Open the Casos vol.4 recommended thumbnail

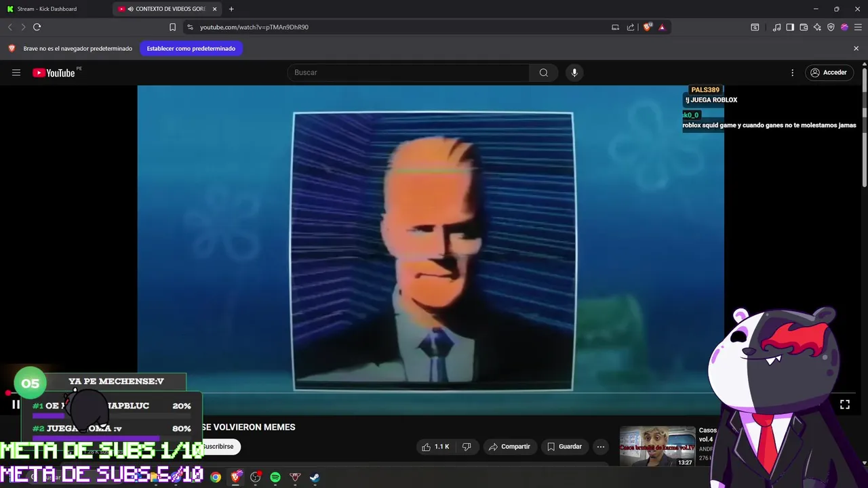point(657,446)
